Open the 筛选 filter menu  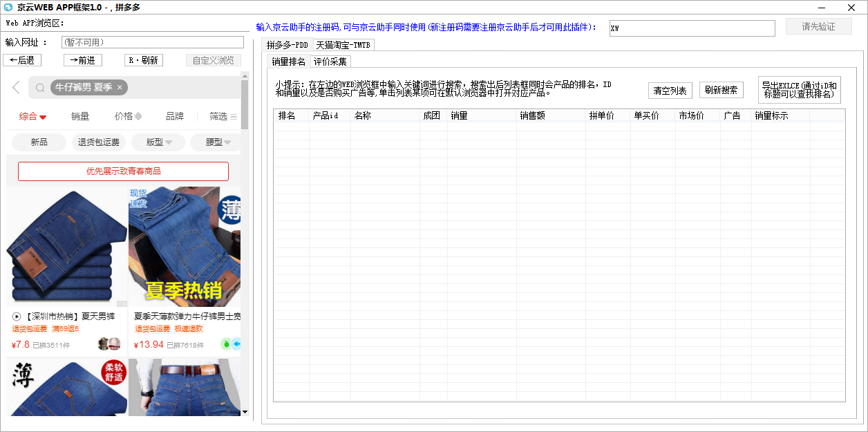pos(223,116)
